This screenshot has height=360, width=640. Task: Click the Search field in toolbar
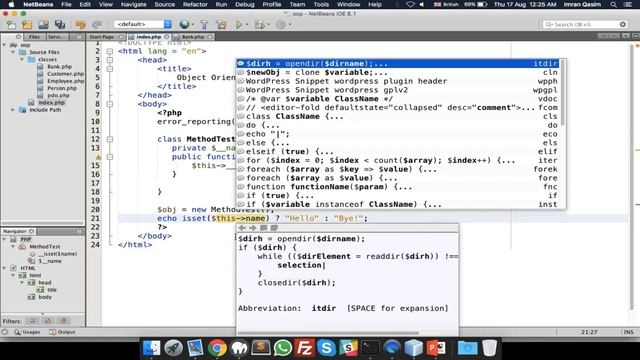(584, 24)
